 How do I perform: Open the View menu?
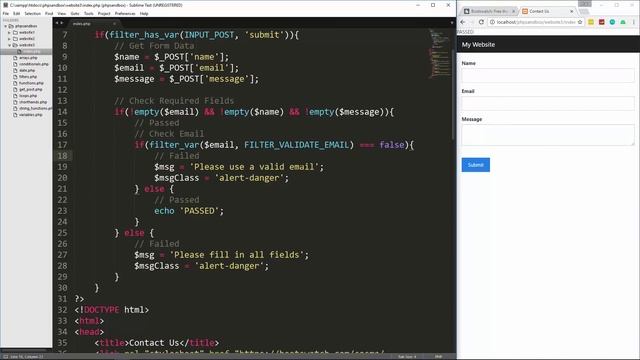pos(62,13)
